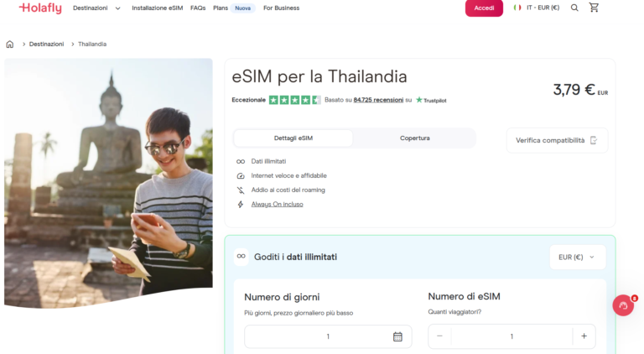
Task: Click the Numero di giorni input field
Action: point(319,336)
